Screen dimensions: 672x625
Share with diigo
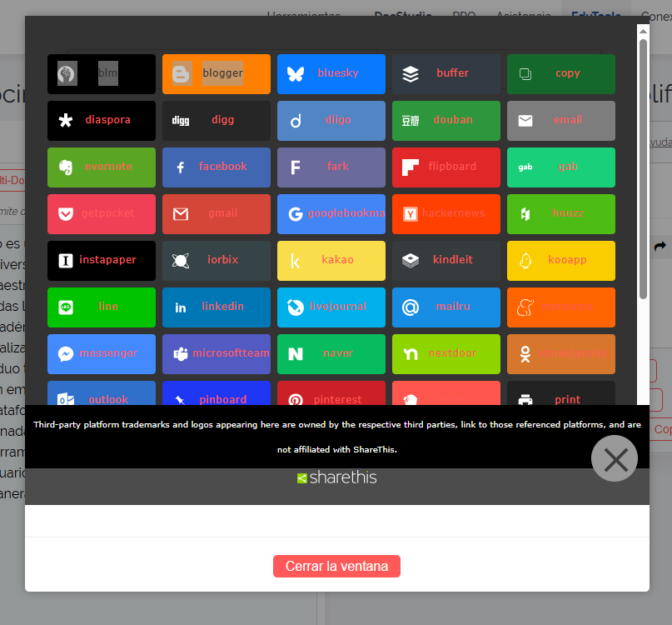pos(331,121)
